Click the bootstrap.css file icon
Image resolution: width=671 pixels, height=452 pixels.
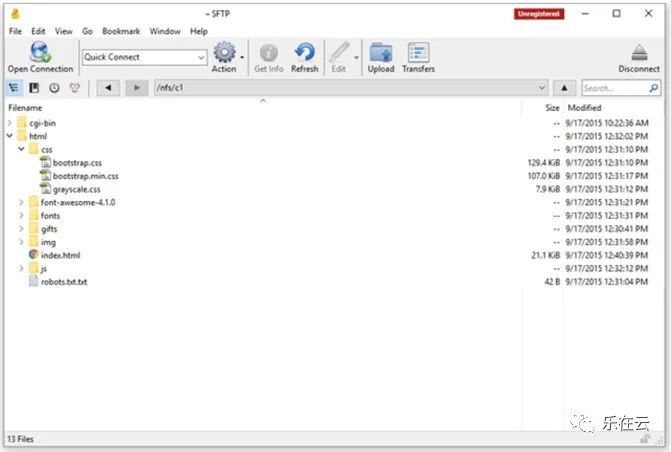(45, 162)
